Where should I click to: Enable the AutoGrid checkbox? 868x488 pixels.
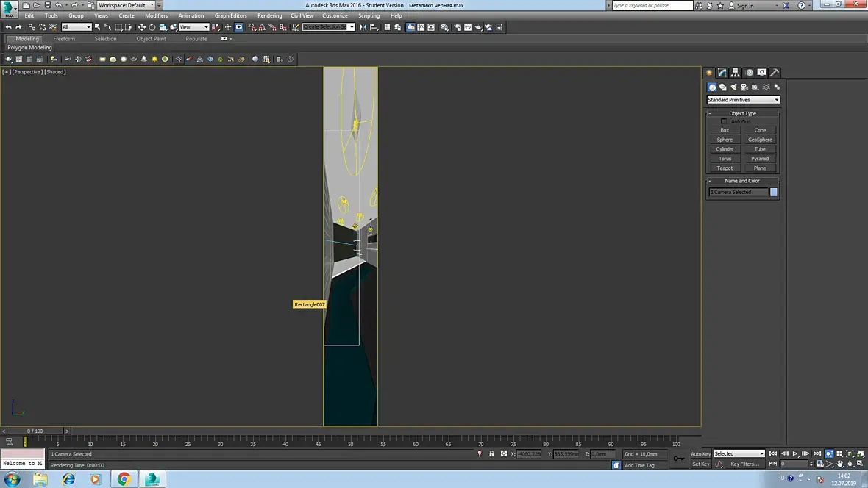[x=724, y=121]
